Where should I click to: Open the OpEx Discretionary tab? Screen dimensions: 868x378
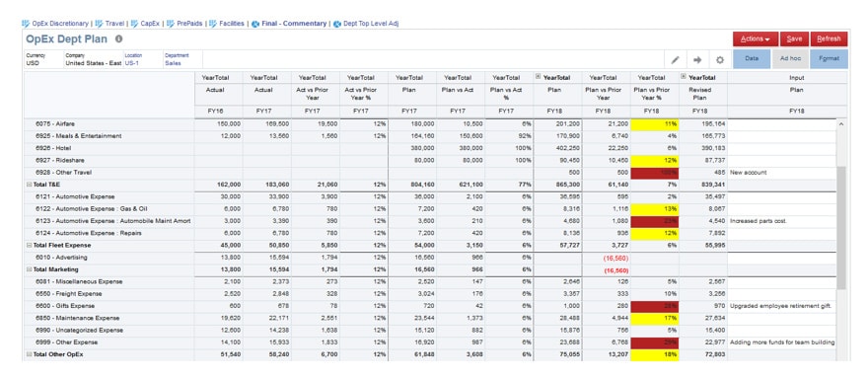(x=60, y=24)
